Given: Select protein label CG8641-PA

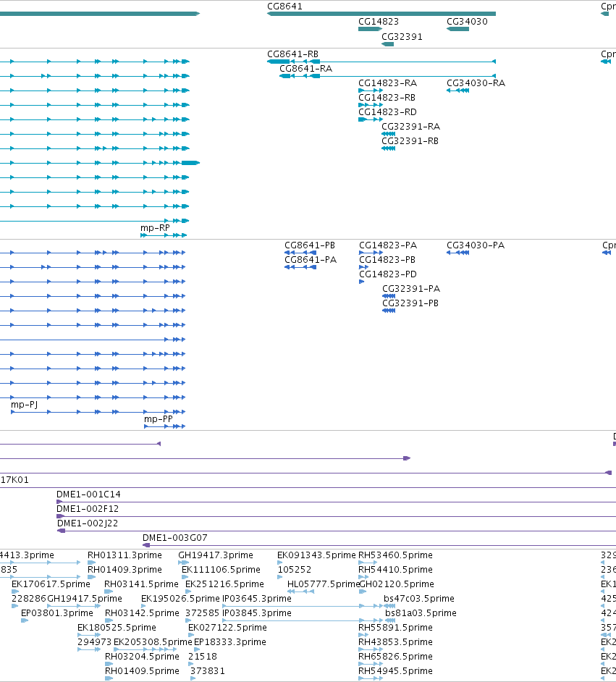Looking at the screenshot, I should coord(311,260).
